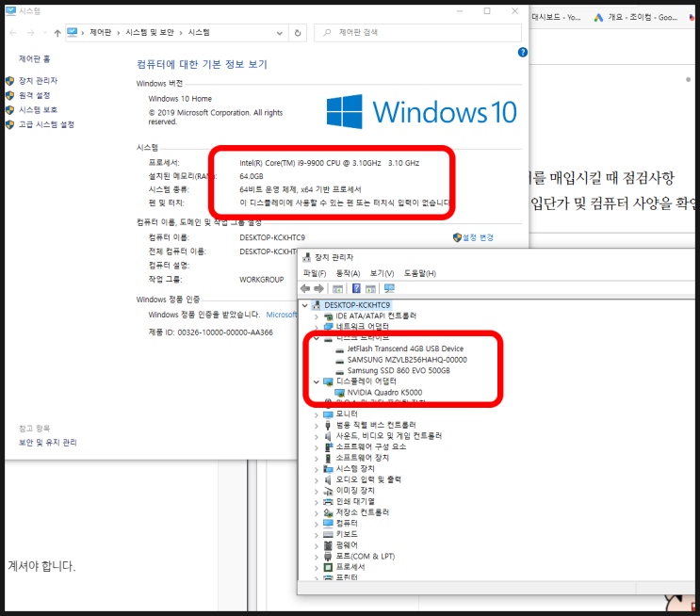Click the 펌웨어 category icon
Viewport: 700px width, 616px height.
click(329, 545)
